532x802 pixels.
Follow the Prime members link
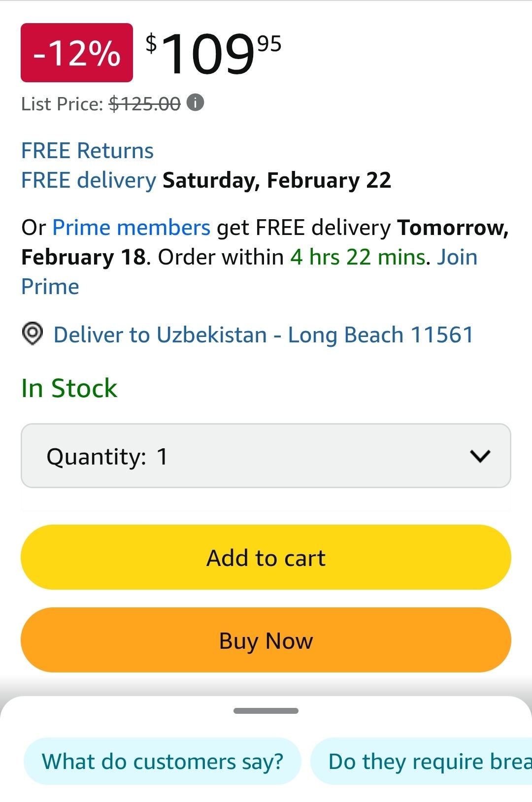(x=132, y=228)
